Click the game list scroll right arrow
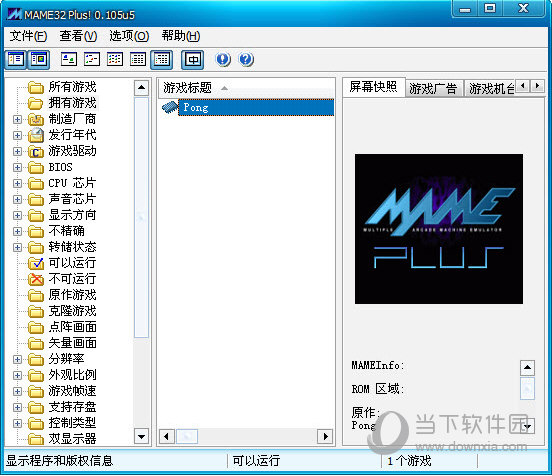 pyautogui.click(x=325, y=437)
